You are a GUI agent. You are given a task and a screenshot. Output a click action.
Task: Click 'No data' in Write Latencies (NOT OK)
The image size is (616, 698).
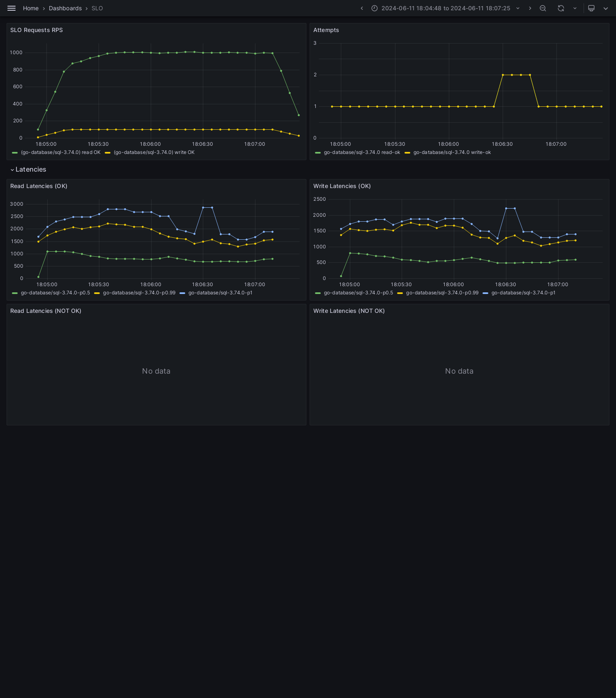coord(459,371)
